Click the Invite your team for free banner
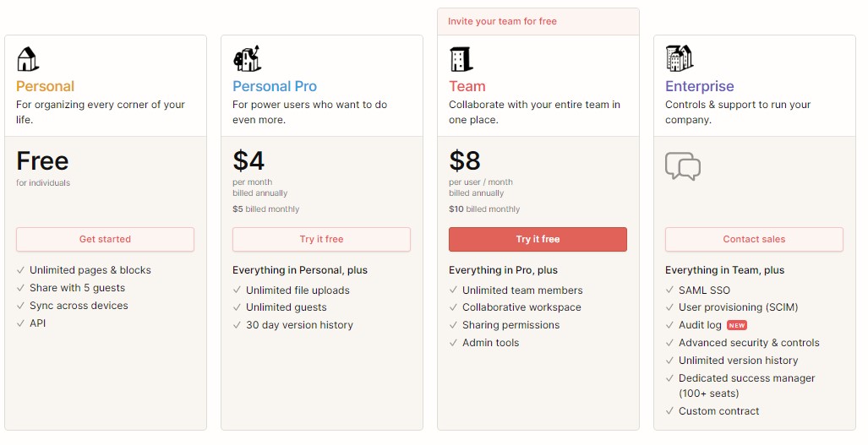 point(502,21)
